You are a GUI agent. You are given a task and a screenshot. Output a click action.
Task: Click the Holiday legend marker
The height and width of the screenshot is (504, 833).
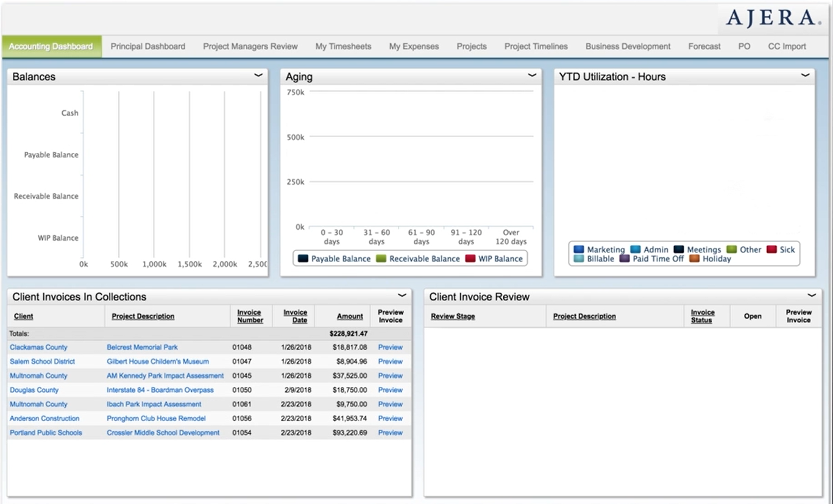tap(692, 258)
